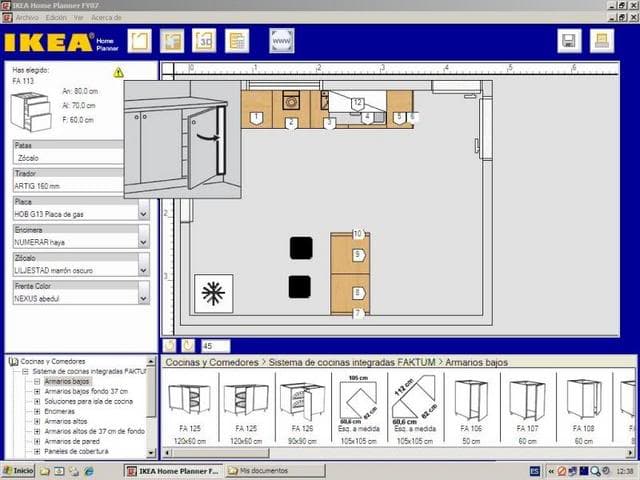Click the new plan document icon
The width and height of the screenshot is (640, 480).
(140, 41)
